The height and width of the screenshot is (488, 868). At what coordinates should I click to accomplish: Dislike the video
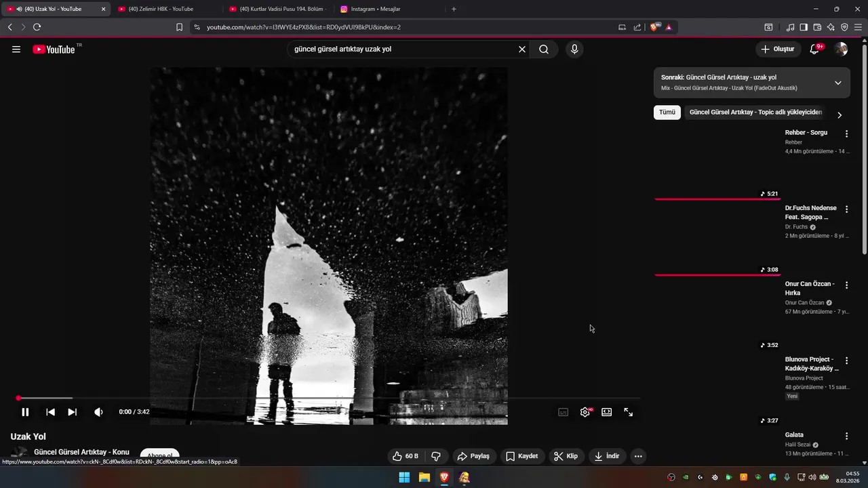pyautogui.click(x=436, y=456)
